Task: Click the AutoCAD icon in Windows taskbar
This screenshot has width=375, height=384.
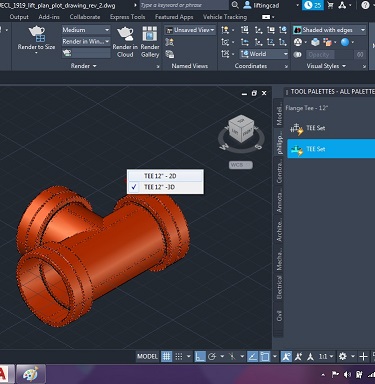Action: pos(4,375)
